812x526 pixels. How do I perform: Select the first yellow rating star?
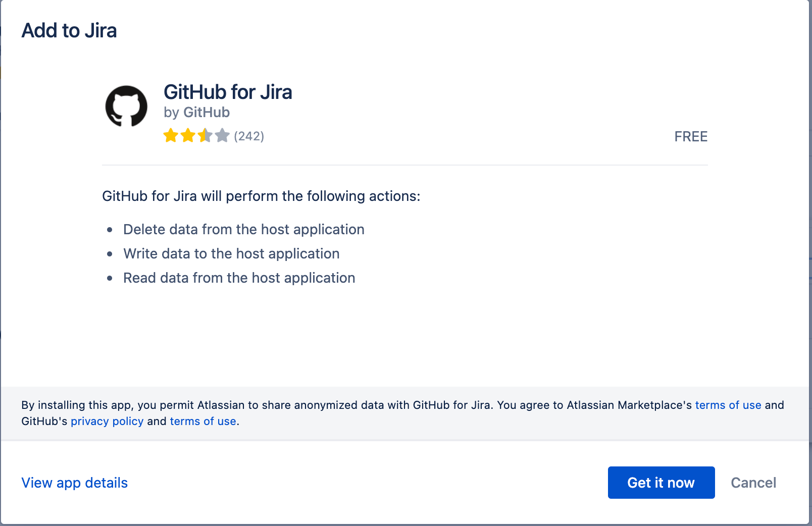coord(170,135)
